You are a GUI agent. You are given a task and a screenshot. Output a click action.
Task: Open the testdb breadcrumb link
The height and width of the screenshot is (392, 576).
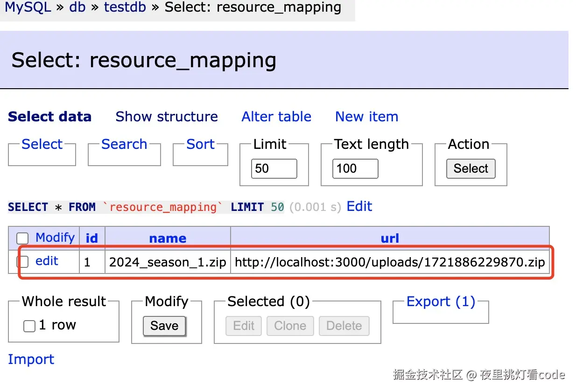coord(125,7)
